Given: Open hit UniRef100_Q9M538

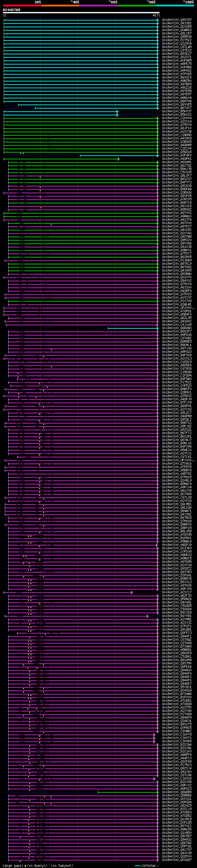Looking at the screenshot, I should click(176, 37).
